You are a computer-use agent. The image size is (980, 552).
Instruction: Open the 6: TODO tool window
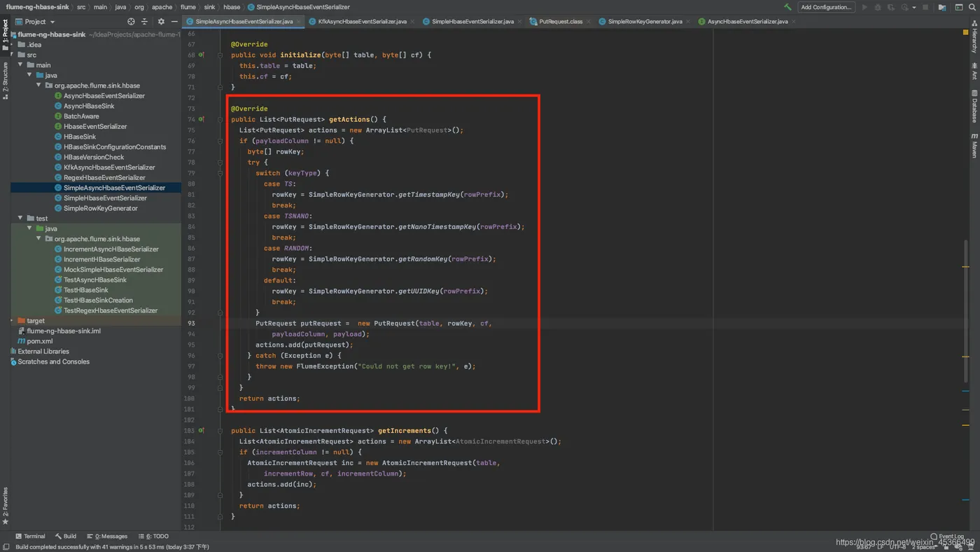pos(153,536)
